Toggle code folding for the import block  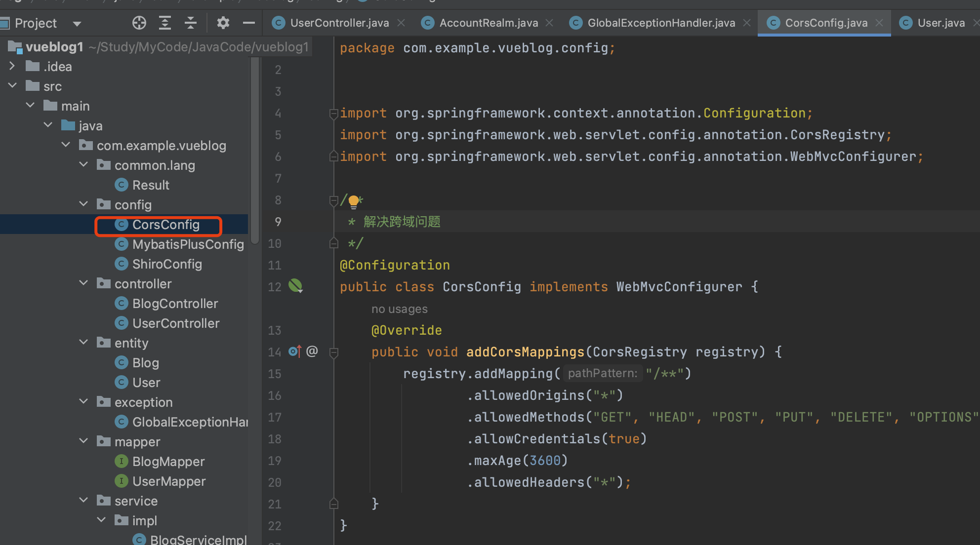[333, 114]
